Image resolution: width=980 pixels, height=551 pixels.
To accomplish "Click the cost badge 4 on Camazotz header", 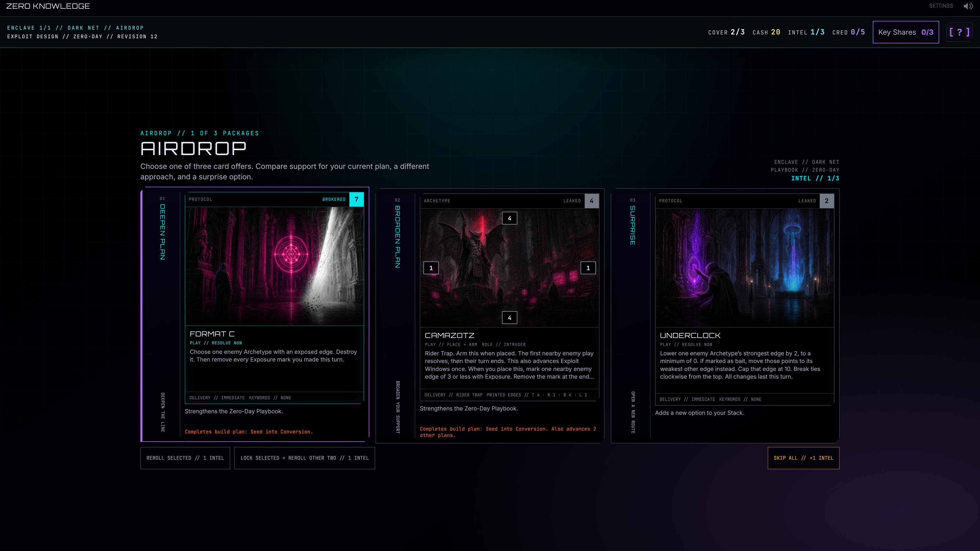I will [592, 201].
